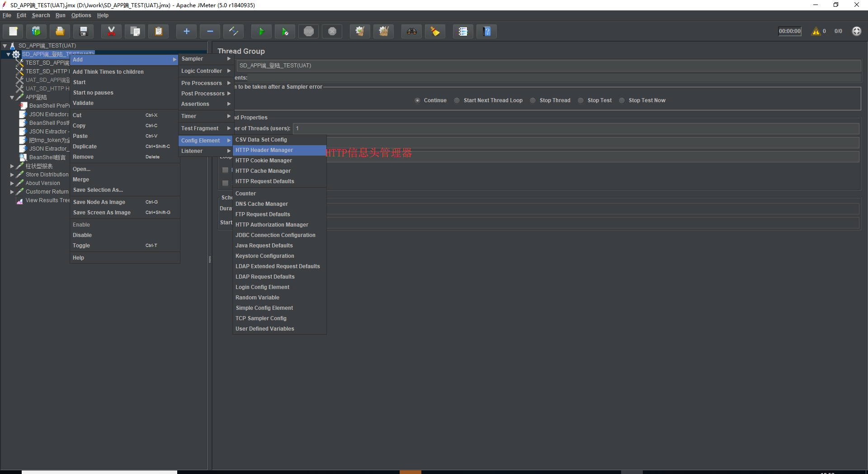Image resolution: width=868 pixels, height=474 pixels.
Task: Click the Function Helper dialog icon
Action: click(x=463, y=31)
